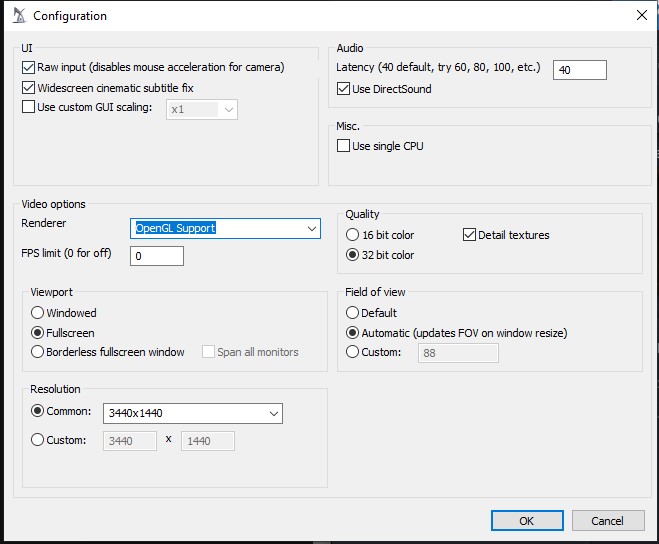
Task: Close the Configuration dialog
Action: pos(641,16)
